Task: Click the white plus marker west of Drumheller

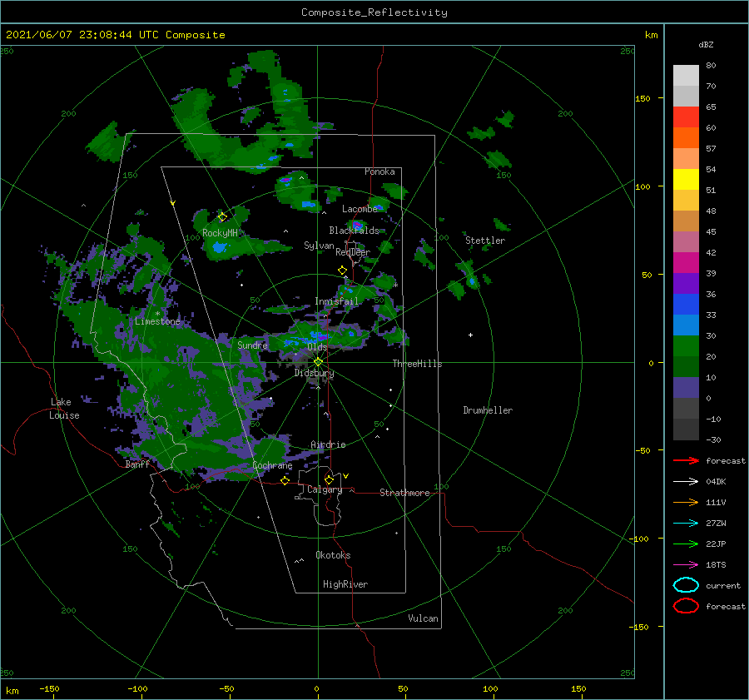Action: click(470, 335)
